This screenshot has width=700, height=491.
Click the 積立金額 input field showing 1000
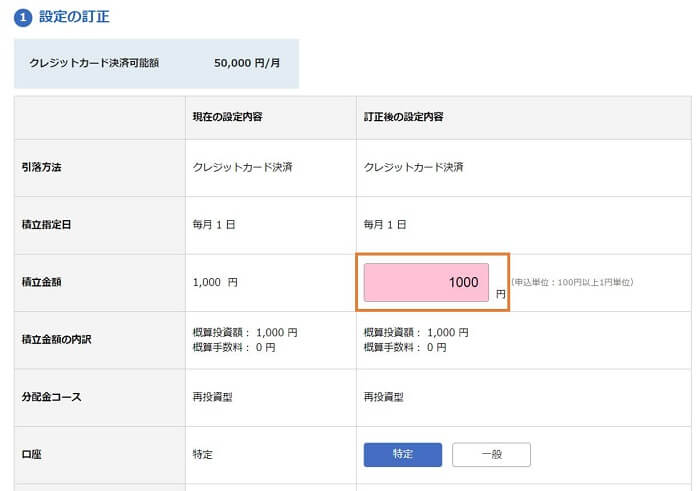426,283
